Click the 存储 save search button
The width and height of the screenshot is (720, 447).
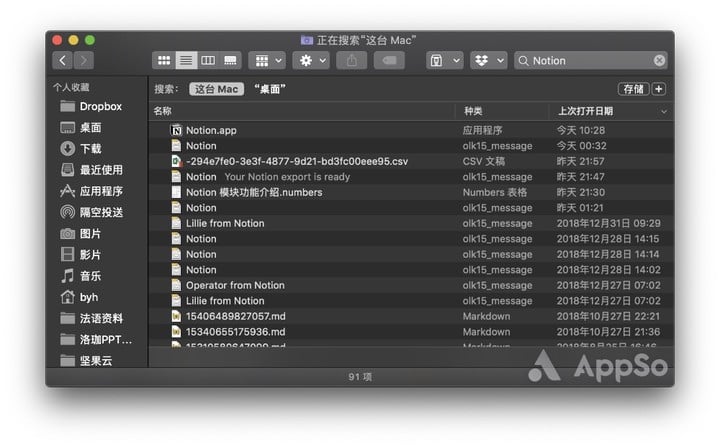click(634, 89)
